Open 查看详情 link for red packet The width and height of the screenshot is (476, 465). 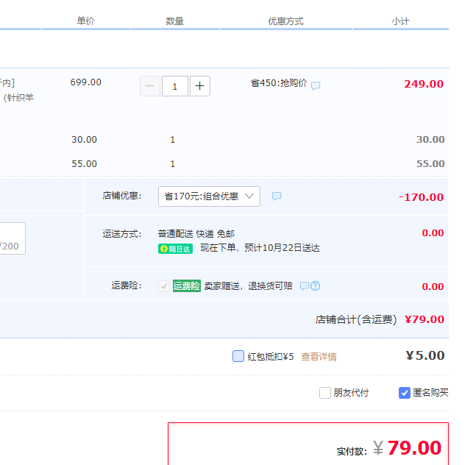319,357
